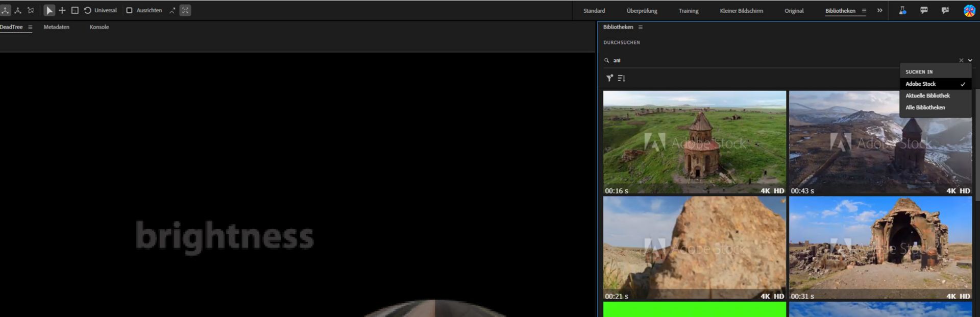The height and width of the screenshot is (317, 980).
Task: Select the Move cross tool
Action: pyautogui.click(x=62, y=10)
